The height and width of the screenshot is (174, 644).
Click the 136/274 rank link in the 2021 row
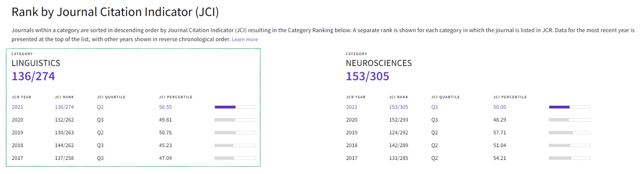click(x=64, y=107)
